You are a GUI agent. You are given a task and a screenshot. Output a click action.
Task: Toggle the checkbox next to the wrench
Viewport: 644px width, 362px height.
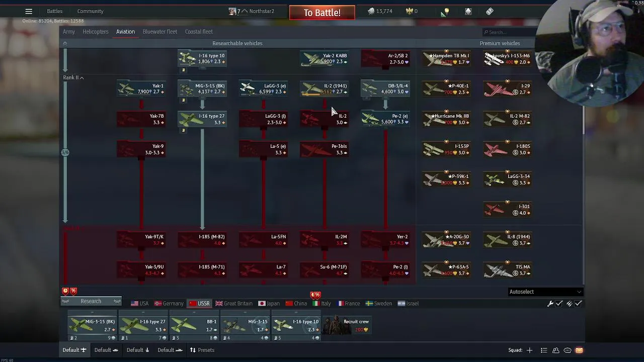coord(559,304)
